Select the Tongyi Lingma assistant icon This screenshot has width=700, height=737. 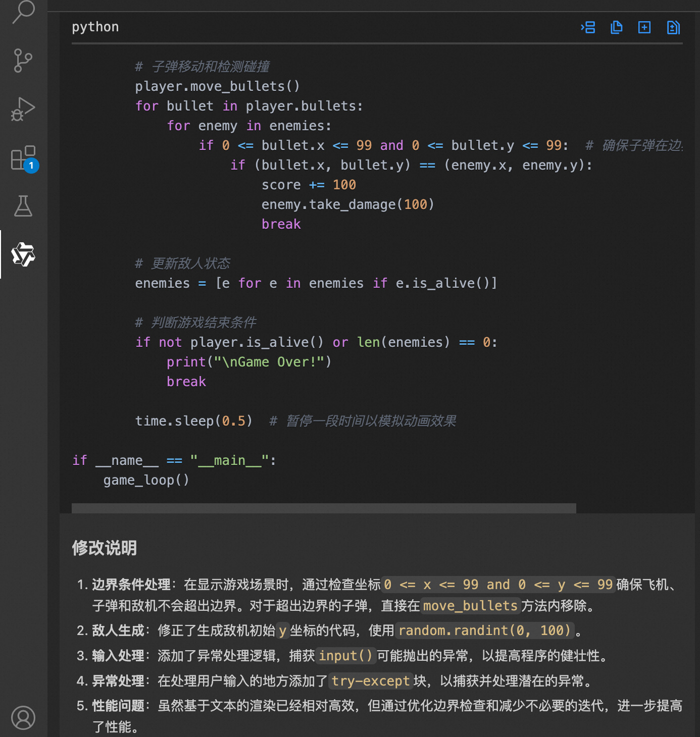click(23, 254)
